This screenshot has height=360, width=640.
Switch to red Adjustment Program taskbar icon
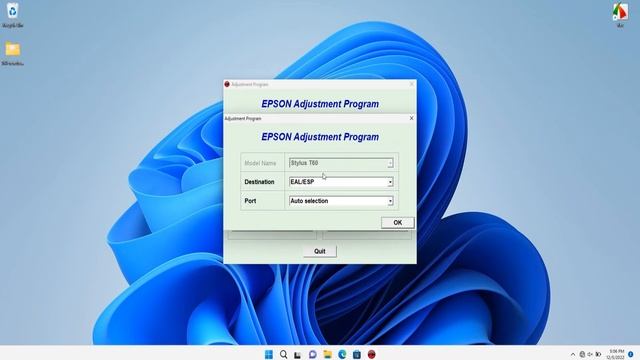pos(371,354)
